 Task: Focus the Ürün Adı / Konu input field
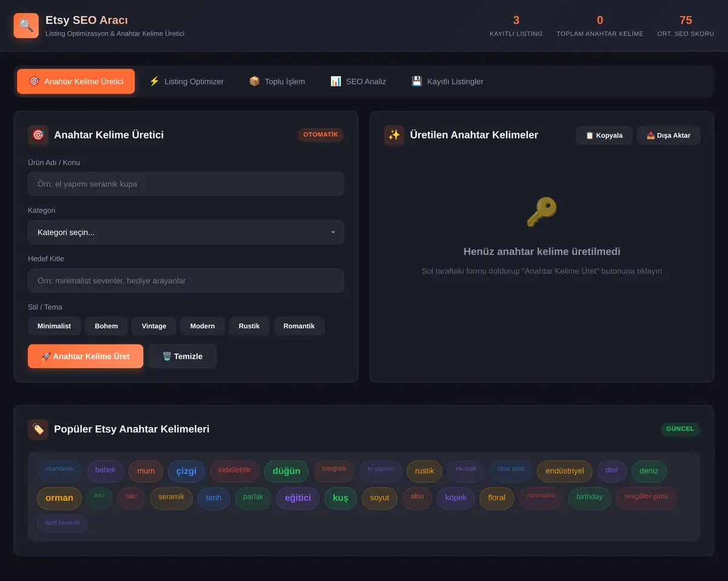(x=186, y=184)
